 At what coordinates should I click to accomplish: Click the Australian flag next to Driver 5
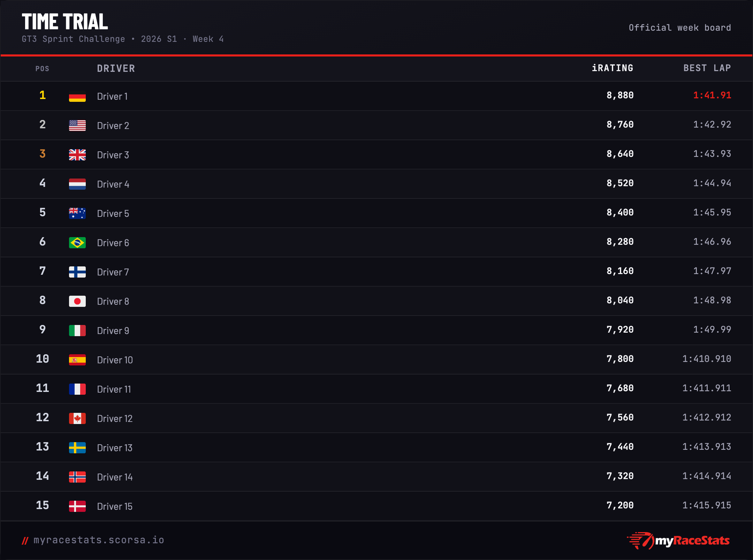(77, 213)
